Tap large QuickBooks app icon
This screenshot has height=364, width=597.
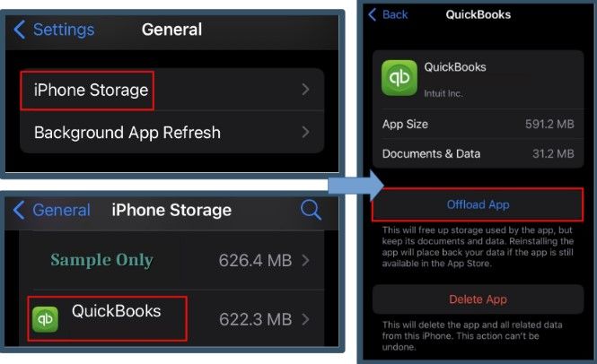(x=399, y=78)
